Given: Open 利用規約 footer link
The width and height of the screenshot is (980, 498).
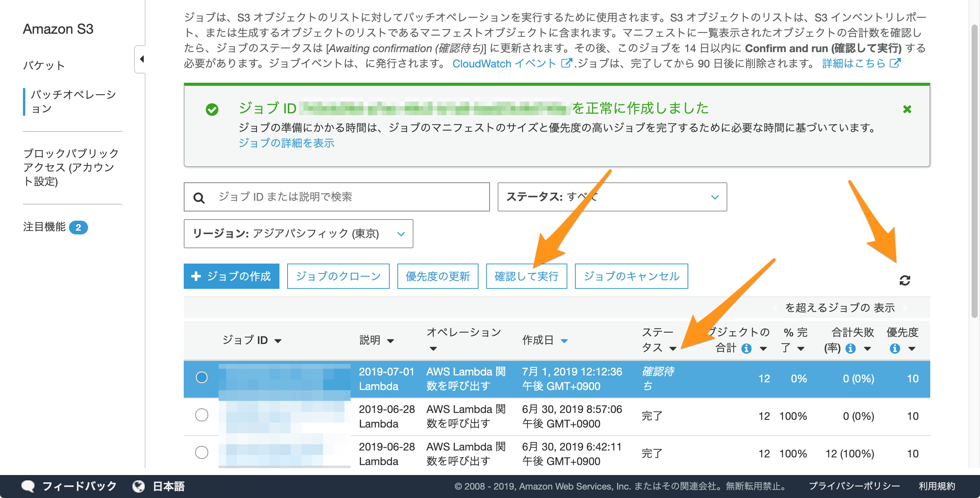Looking at the screenshot, I should coord(937,487).
